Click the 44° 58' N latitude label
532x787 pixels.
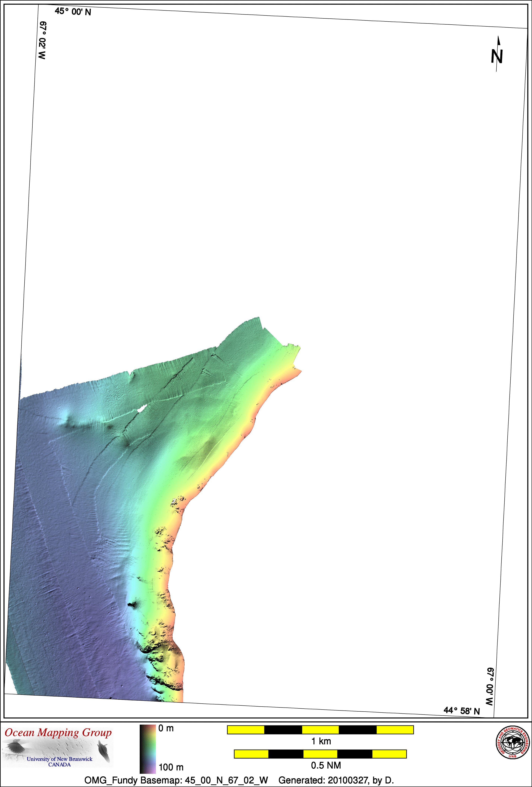(462, 710)
